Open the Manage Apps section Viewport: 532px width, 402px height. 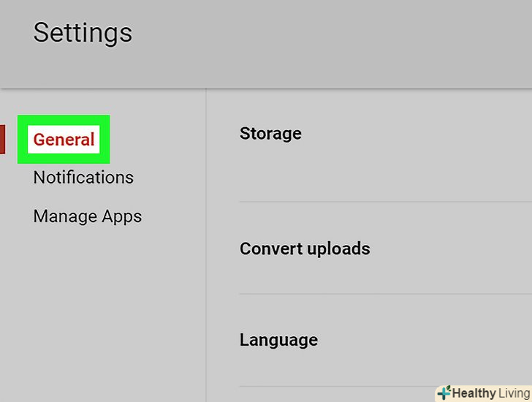point(88,216)
